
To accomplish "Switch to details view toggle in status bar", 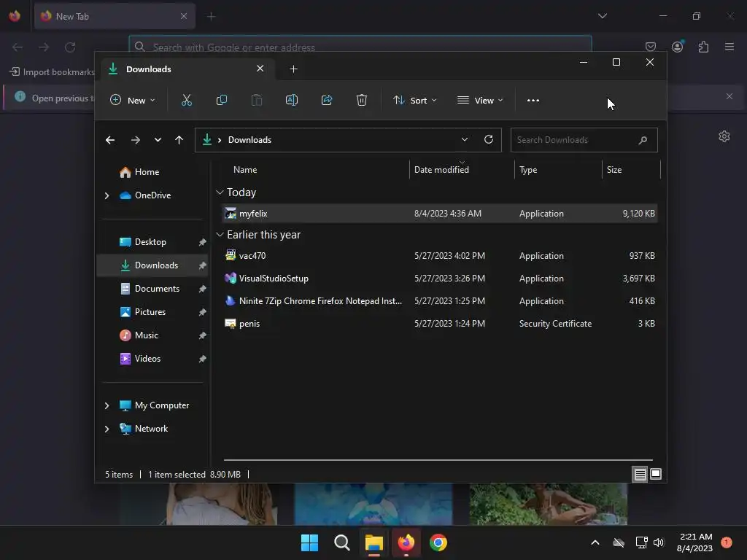I will [640, 474].
